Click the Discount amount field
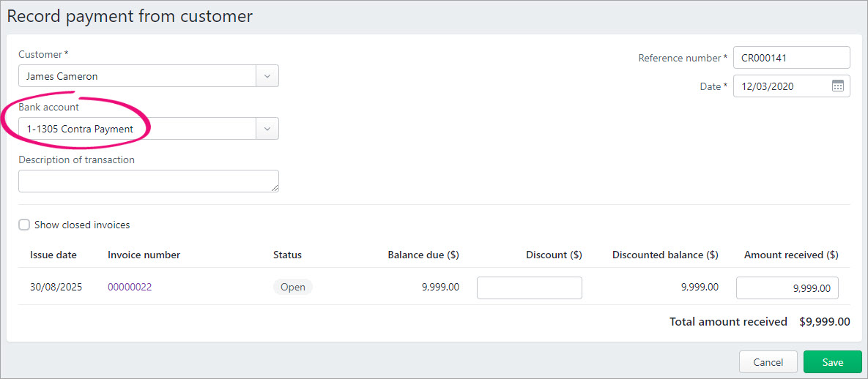The width and height of the screenshot is (868, 379). point(529,288)
